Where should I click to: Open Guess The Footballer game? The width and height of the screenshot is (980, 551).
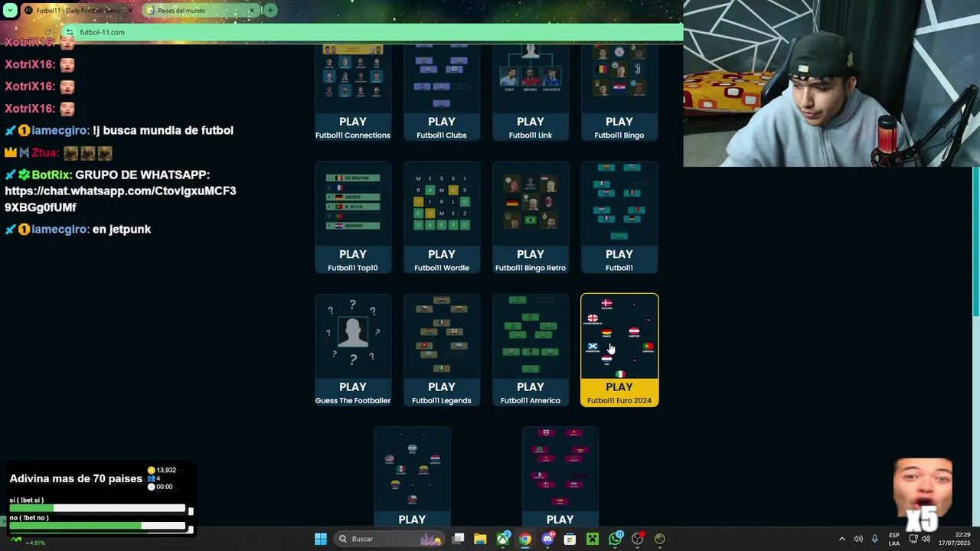click(353, 350)
